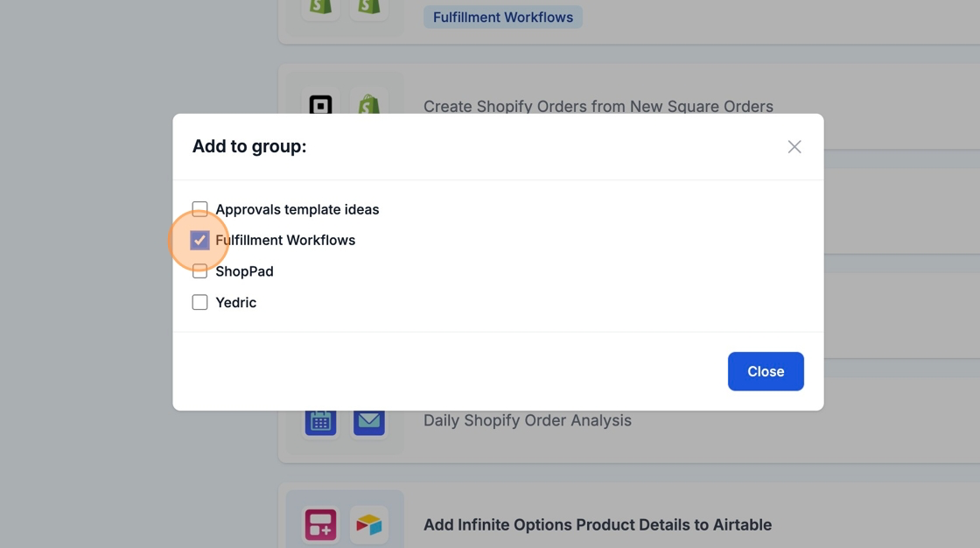Click the Airtable icon
The image size is (980, 548).
pos(368,524)
